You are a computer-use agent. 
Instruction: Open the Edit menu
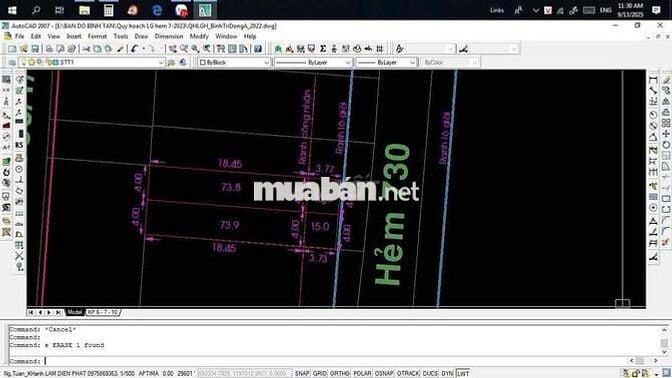coord(36,36)
